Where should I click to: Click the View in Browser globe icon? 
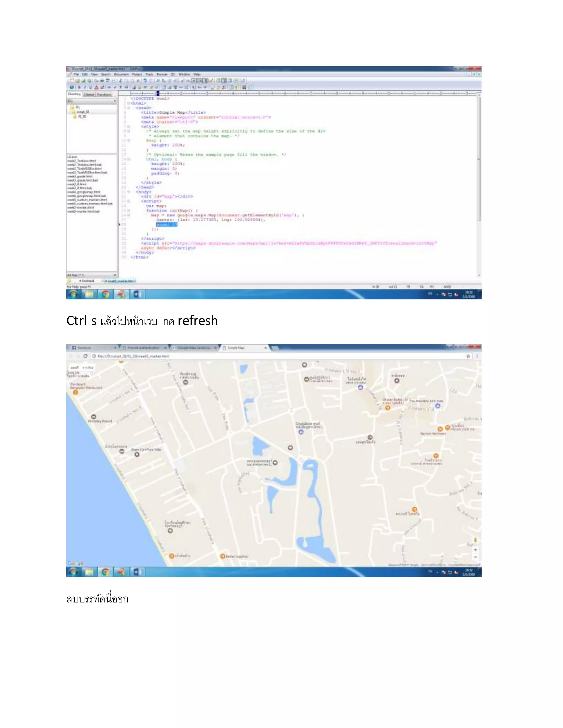[x=72, y=87]
